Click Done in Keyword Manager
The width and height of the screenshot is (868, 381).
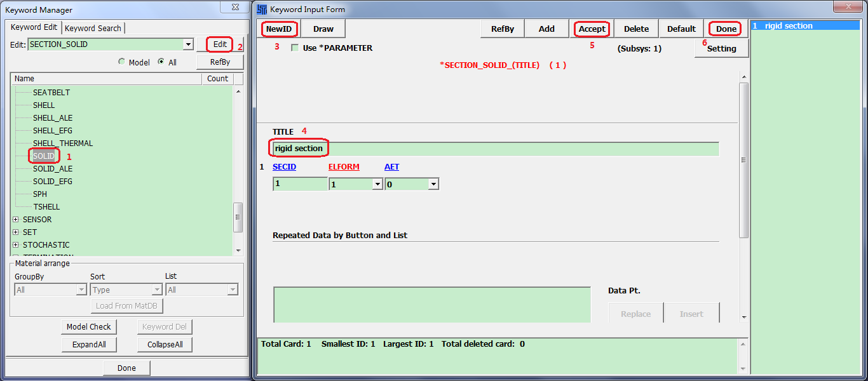[126, 368]
